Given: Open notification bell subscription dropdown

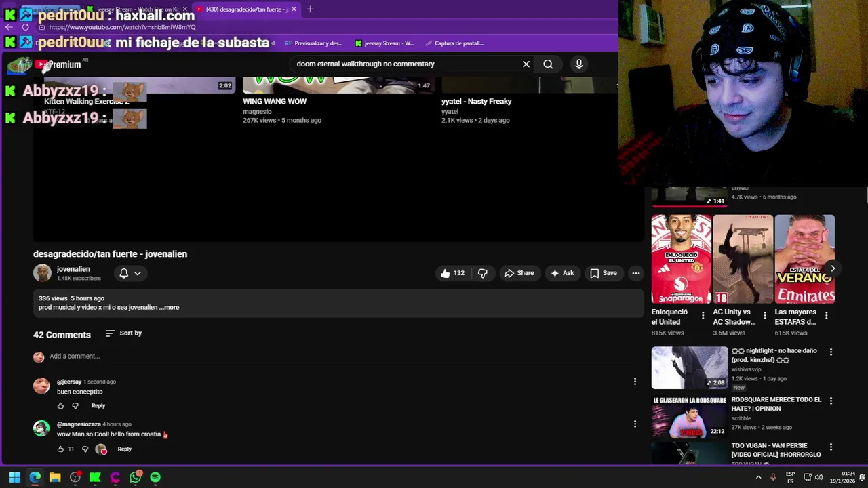Looking at the screenshot, I should pos(130,273).
